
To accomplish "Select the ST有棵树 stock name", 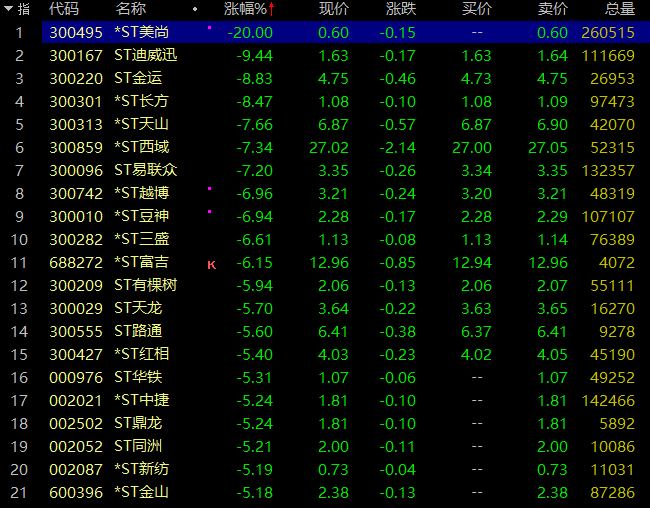I will click(146, 285).
